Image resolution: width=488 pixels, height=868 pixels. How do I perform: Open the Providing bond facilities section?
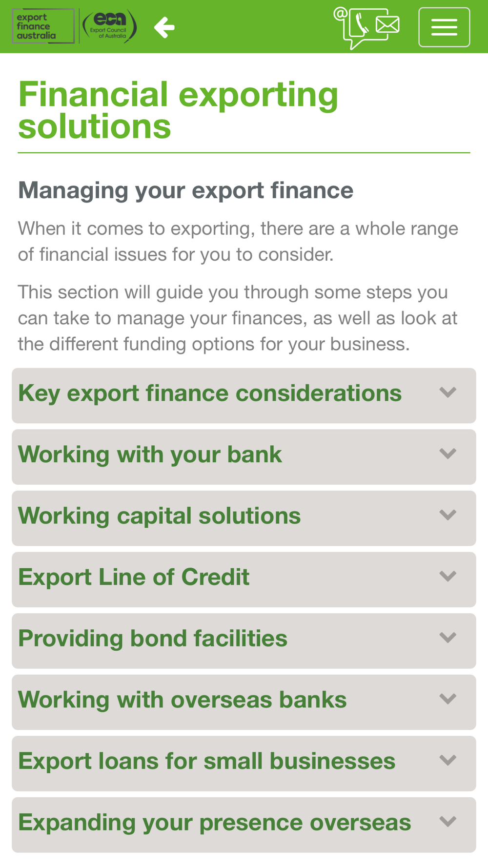coord(153,639)
